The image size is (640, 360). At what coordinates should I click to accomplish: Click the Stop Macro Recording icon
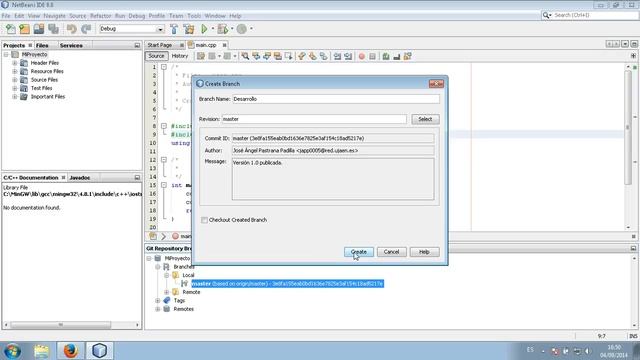(372, 56)
